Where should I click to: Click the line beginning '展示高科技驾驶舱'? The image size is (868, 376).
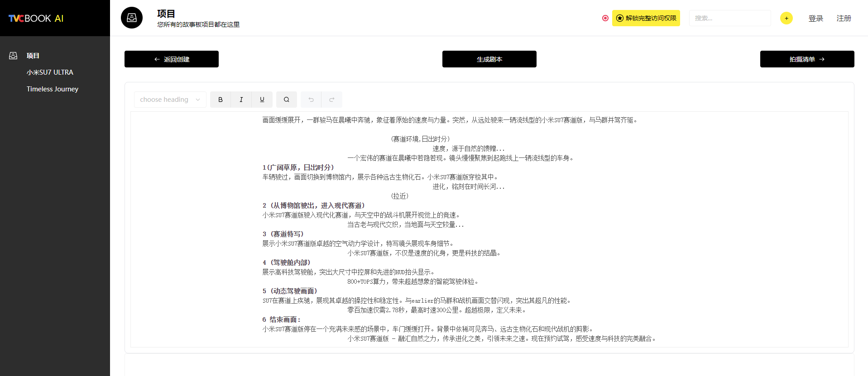pos(348,272)
